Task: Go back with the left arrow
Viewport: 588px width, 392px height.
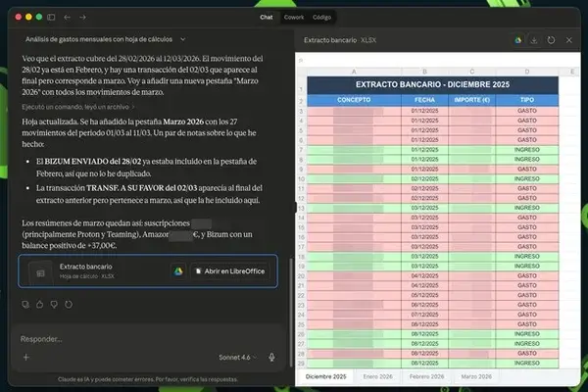Action: [x=67, y=18]
